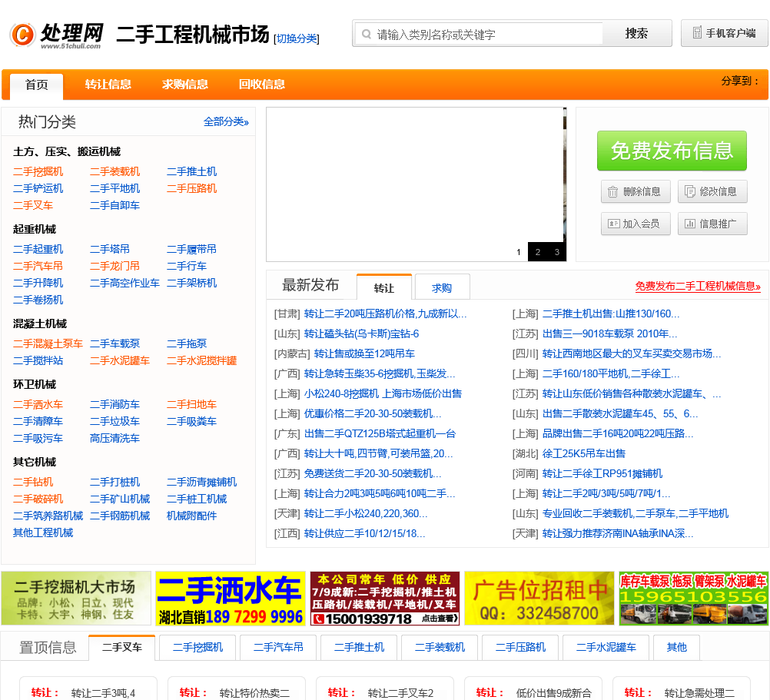Open category 二手汽车吊 in sidebar

pyautogui.click(x=38, y=266)
